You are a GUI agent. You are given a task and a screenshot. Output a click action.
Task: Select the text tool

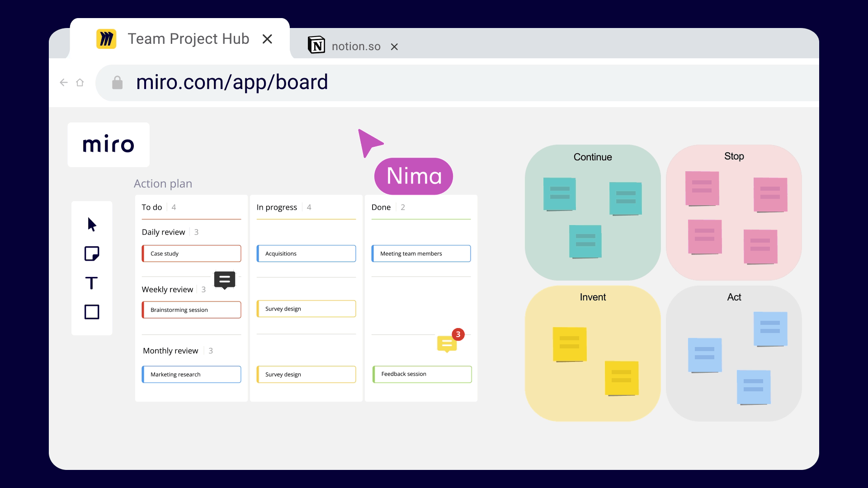[x=92, y=283]
